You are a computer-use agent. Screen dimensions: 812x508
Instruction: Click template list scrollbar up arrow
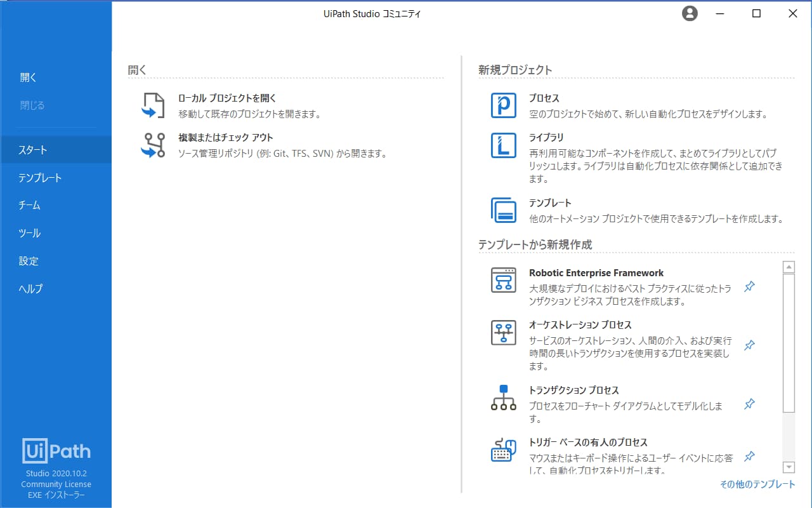pyautogui.click(x=789, y=267)
